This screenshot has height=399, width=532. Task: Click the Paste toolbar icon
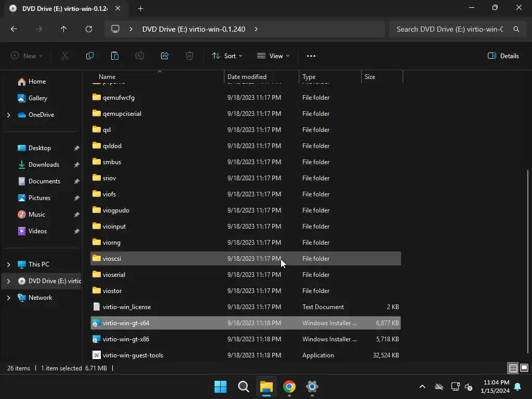(115, 56)
